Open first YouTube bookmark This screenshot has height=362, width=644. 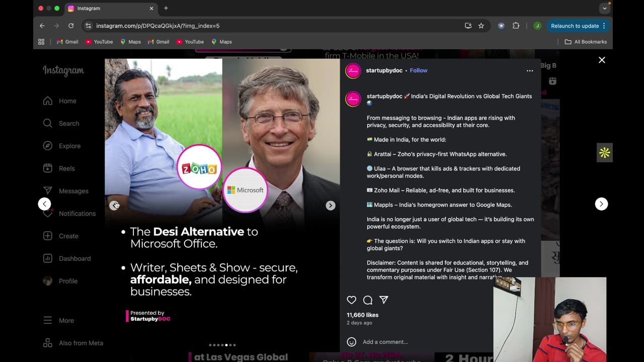[x=99, y=42]
